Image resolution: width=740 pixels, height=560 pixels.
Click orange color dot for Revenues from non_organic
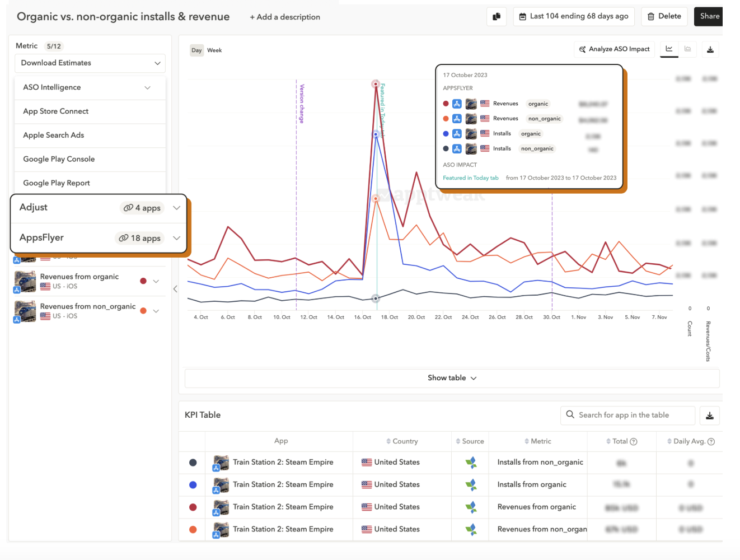143,311
